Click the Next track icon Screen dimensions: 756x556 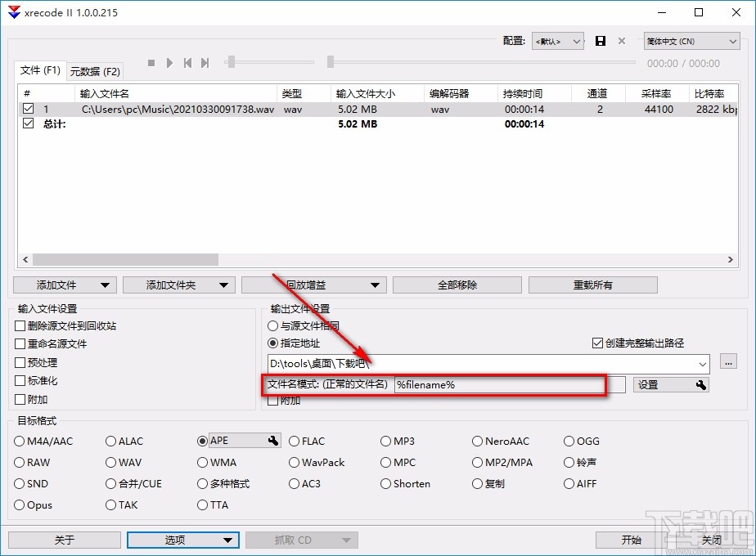pos(205,62)
